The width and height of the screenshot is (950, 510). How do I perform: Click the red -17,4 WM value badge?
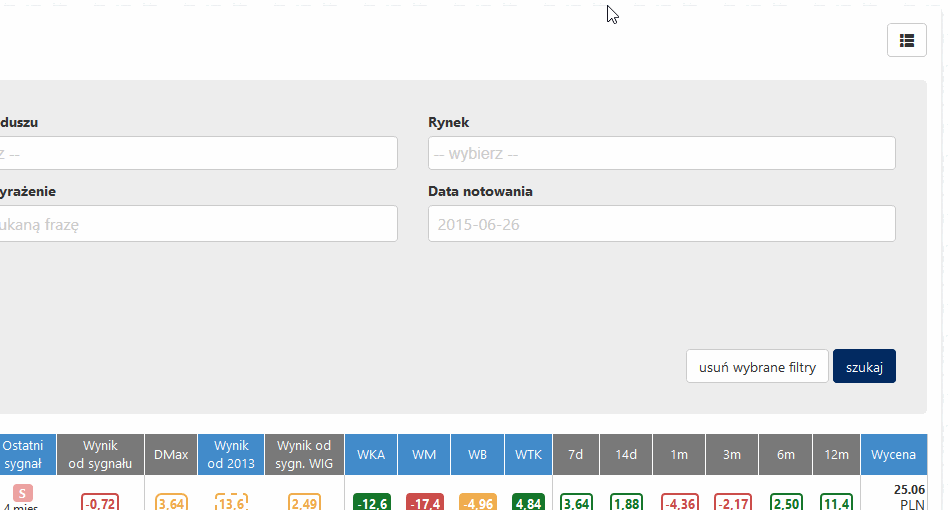coord(424,503)
